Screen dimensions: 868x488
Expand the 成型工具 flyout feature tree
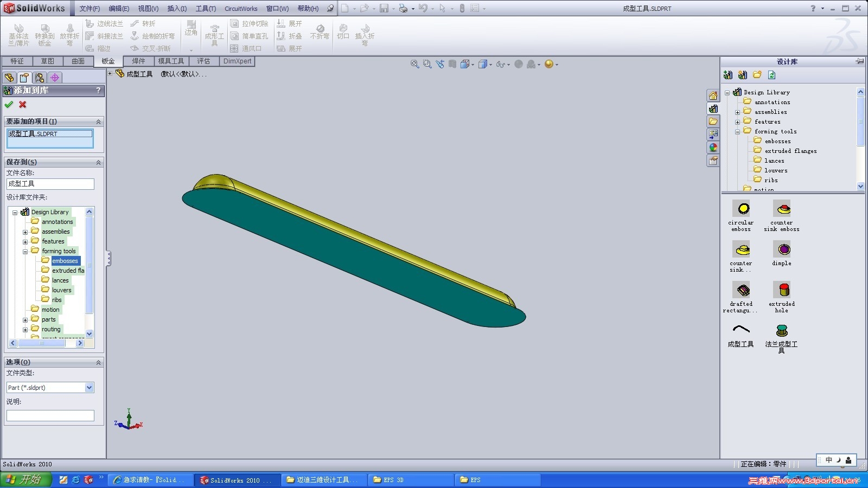coord(110,73)
